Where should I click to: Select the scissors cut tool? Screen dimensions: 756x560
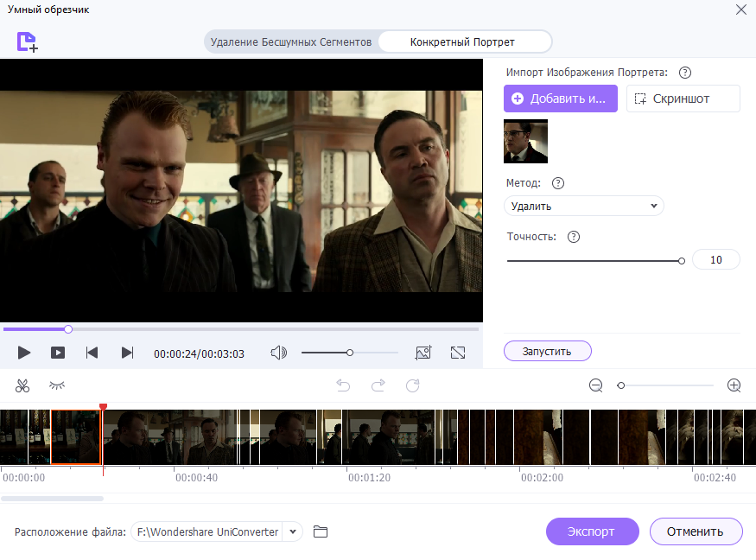click(x=22, y=385)
